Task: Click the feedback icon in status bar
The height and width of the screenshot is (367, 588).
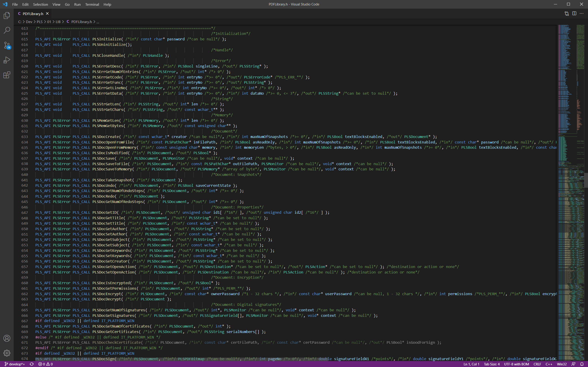Action: [x=573, y=364]
